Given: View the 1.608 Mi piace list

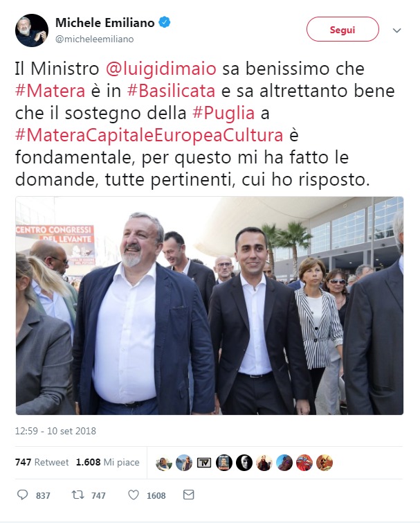Looking at the screenshot, I should [x=107, y=462].
